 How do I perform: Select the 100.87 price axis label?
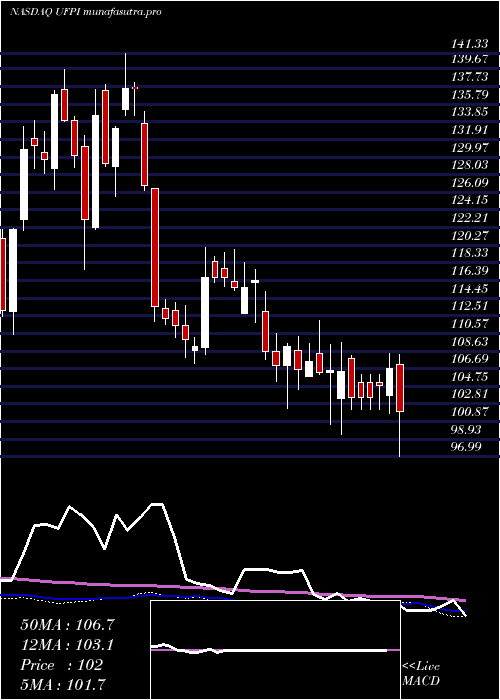470,412
